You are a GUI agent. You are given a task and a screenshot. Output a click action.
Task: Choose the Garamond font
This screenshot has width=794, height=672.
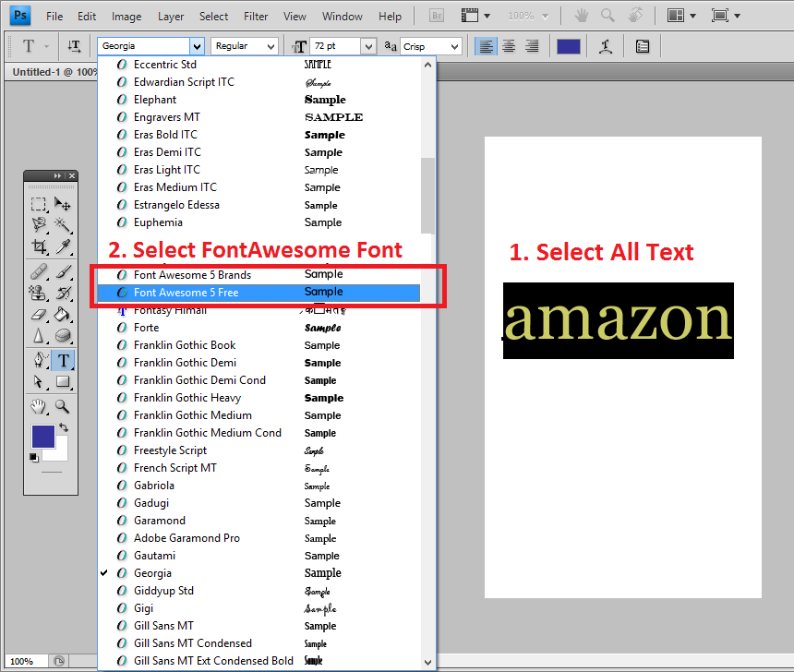pyautogui.click(x=259, y=521)
